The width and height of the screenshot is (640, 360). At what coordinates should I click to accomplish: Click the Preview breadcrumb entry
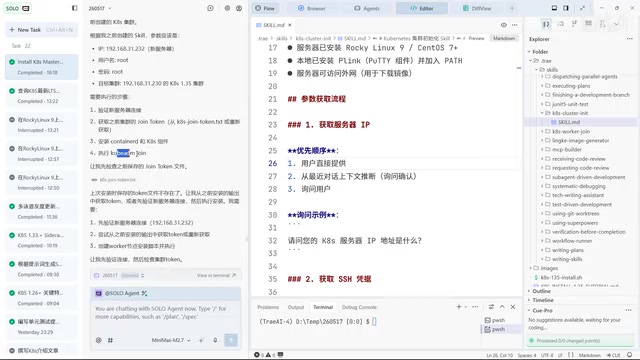click(x=476, y=38)
